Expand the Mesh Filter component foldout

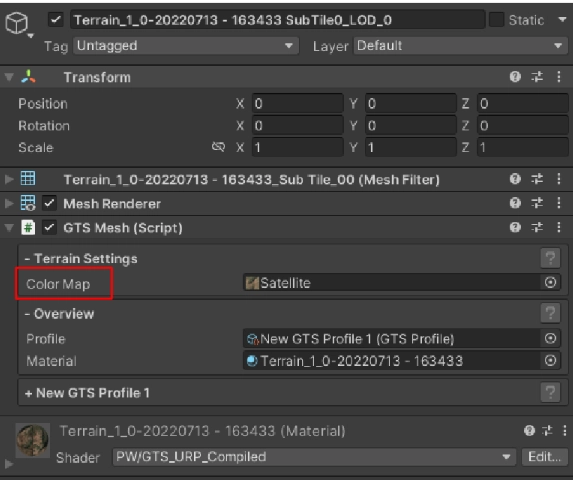(x=9, y=179)
